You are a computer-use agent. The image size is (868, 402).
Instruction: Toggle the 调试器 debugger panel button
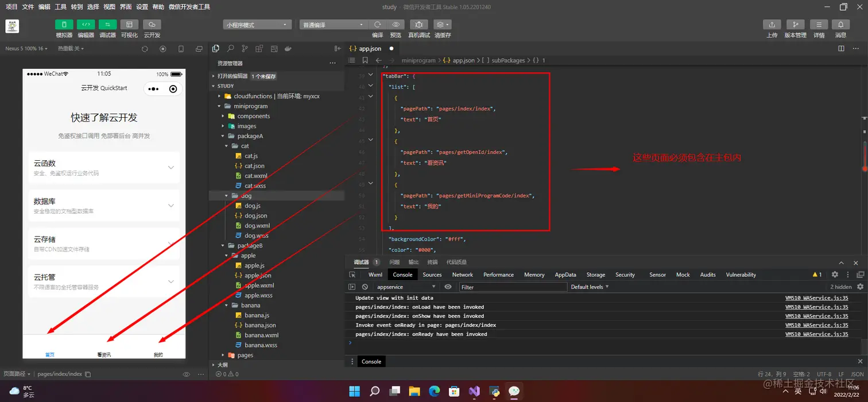[107, 25]
